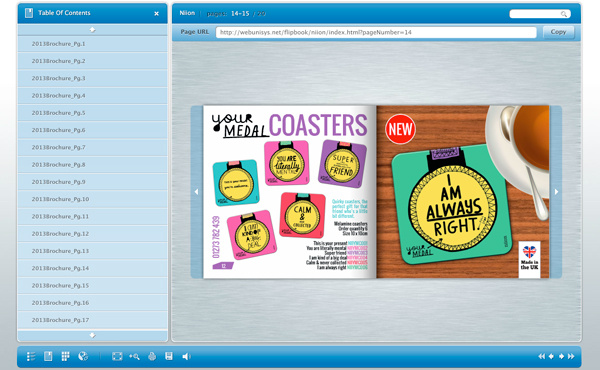Jump to the last page
The width and height of the screenshot is (600, 370).
[571, 356]
